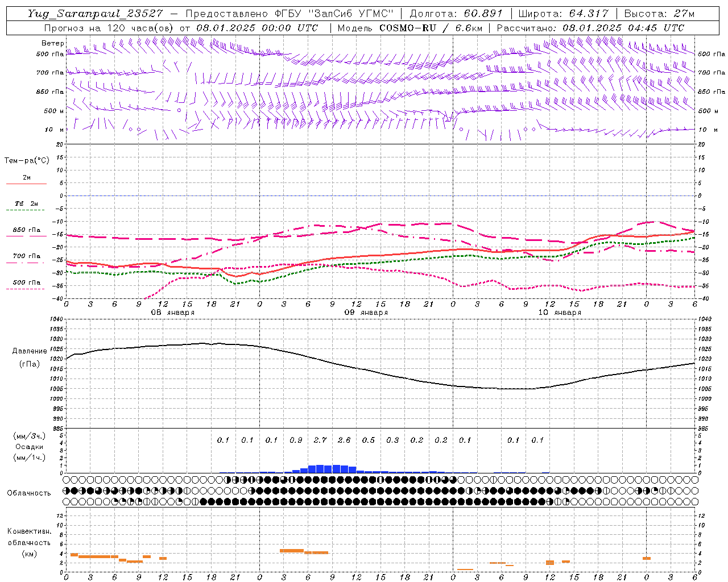728x582 pixels.
Task: Click the 3-hour precipitation value 0.9
Action: (x=296, y=440)
